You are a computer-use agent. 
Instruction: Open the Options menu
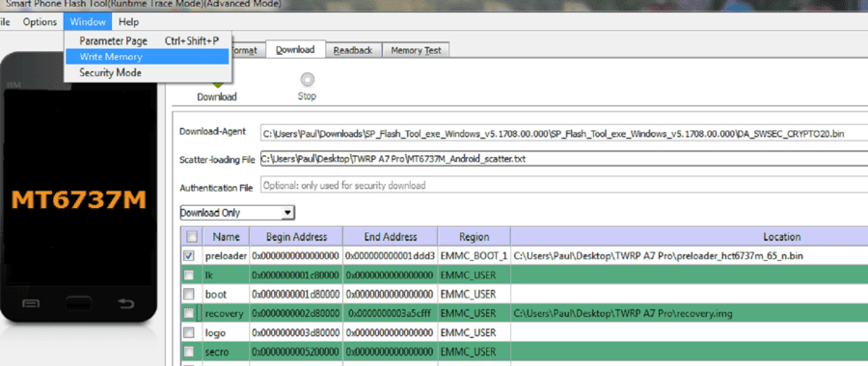click(40, 22)
